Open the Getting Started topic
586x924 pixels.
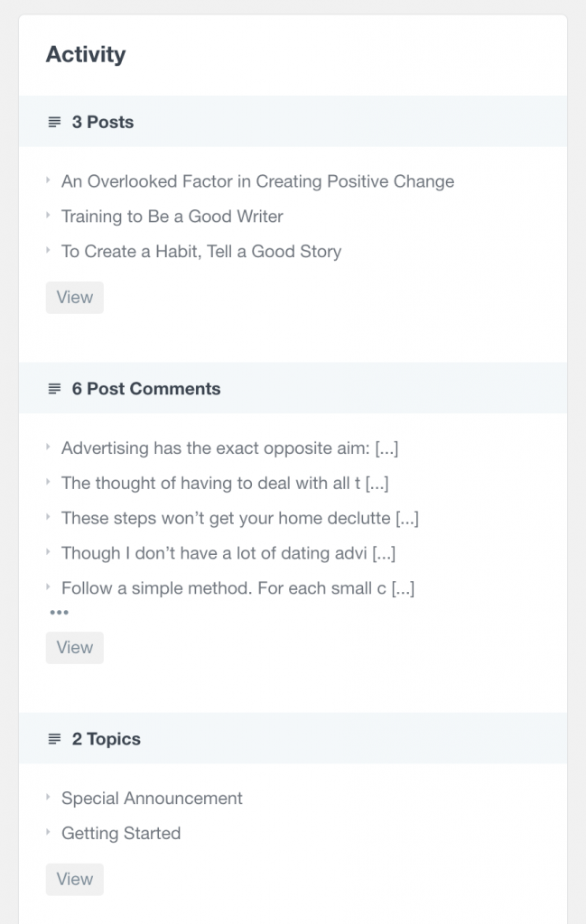120,834
